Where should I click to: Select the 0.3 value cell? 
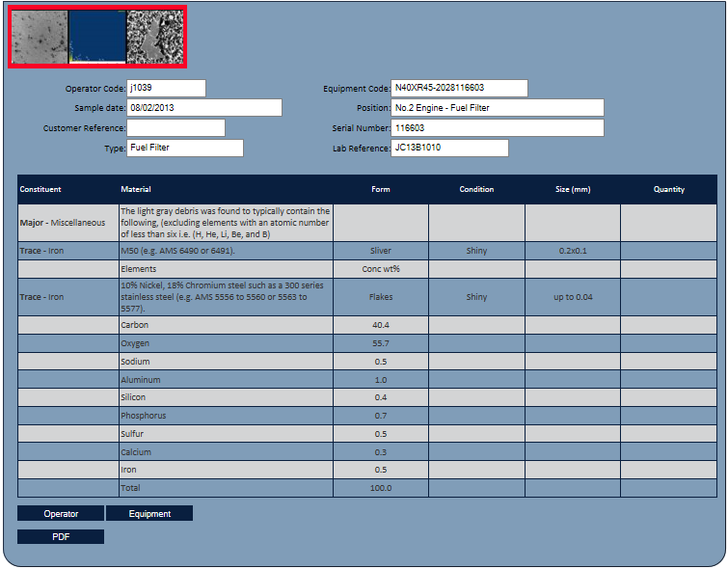pyautogui.click(x=381, y=451)
